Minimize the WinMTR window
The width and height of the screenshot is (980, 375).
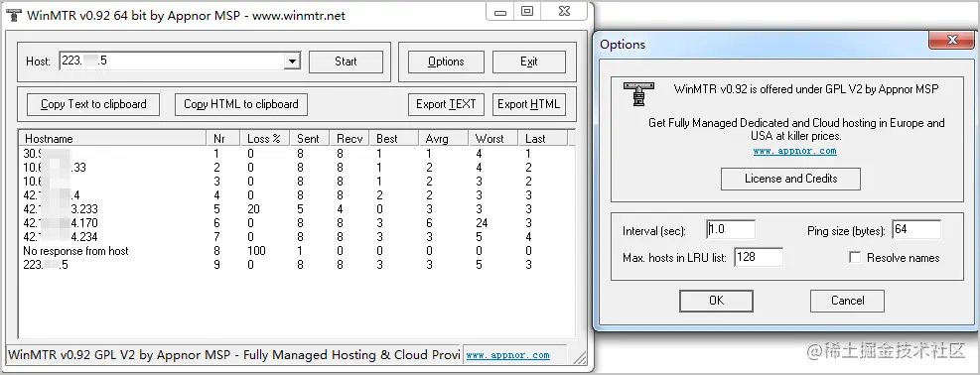point(499,11)
